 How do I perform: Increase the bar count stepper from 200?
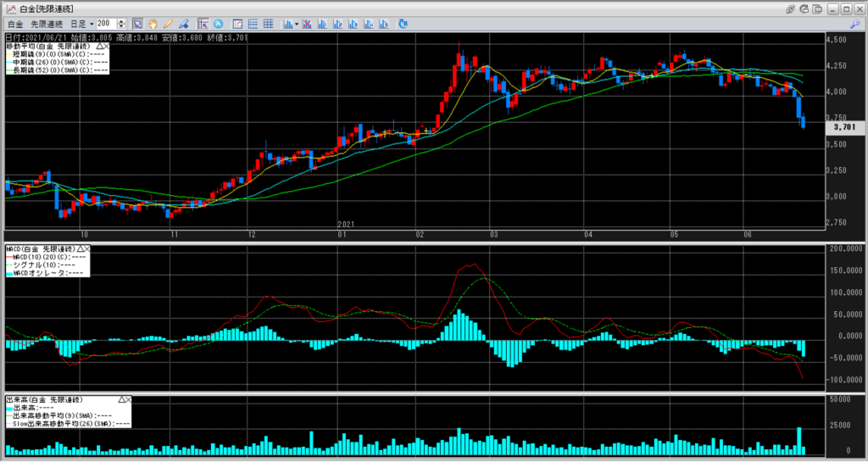(122, 21)
